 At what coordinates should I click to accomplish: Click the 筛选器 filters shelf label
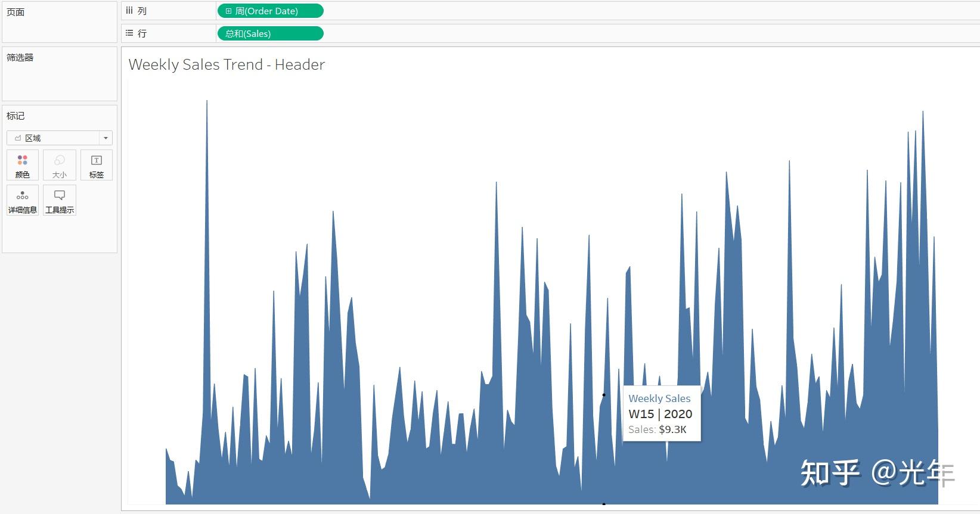[20, 58]
